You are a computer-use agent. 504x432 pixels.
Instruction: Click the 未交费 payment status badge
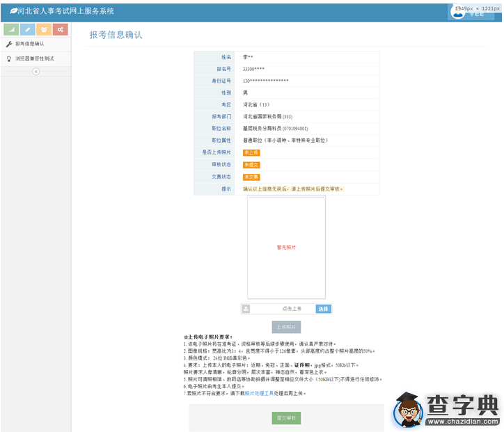[x=251, y=177]
